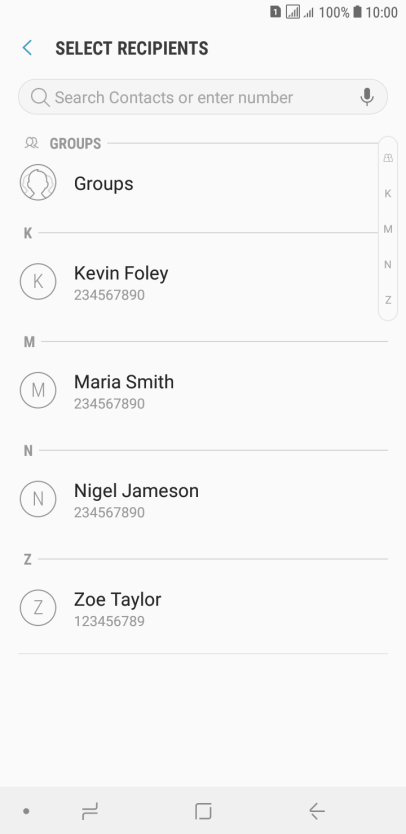Tap the back arrow beside Select Recipients
406x834 pixels.
27,48
